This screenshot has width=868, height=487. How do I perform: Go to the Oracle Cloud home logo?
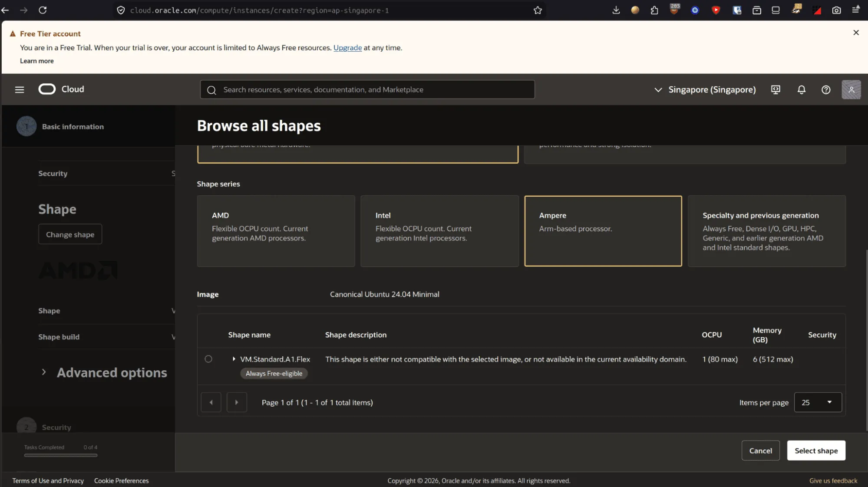[x=61, y=89]
